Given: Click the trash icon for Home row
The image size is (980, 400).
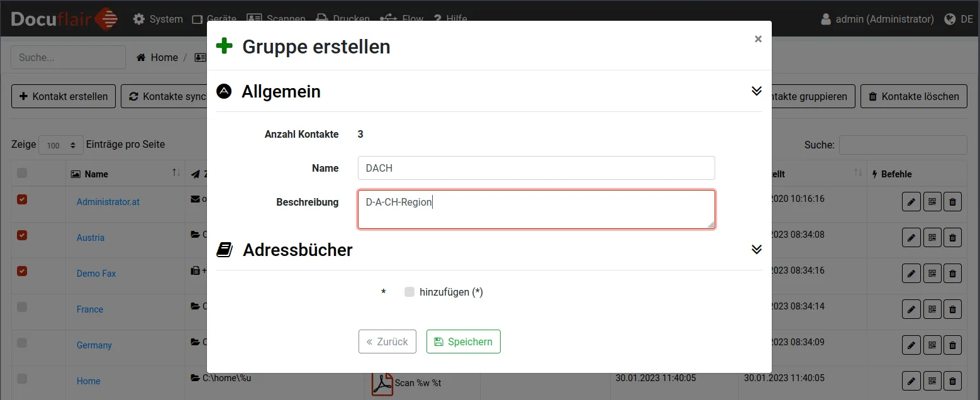Looking at the screenshot, I should tap(952, 381).
